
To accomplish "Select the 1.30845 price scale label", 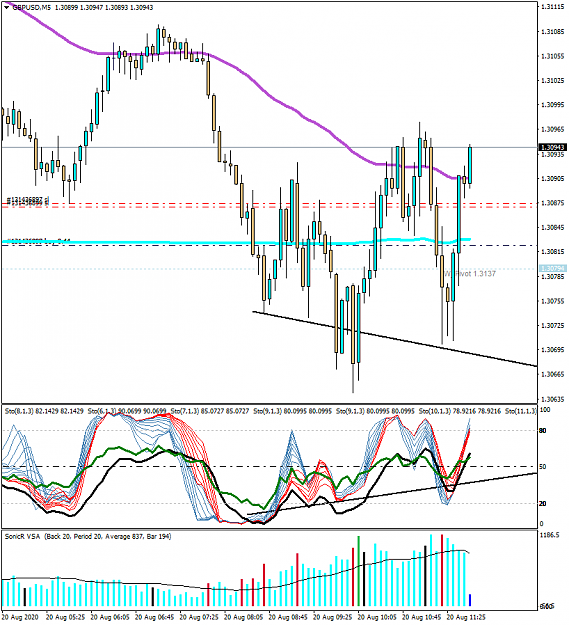I will 553,228.
